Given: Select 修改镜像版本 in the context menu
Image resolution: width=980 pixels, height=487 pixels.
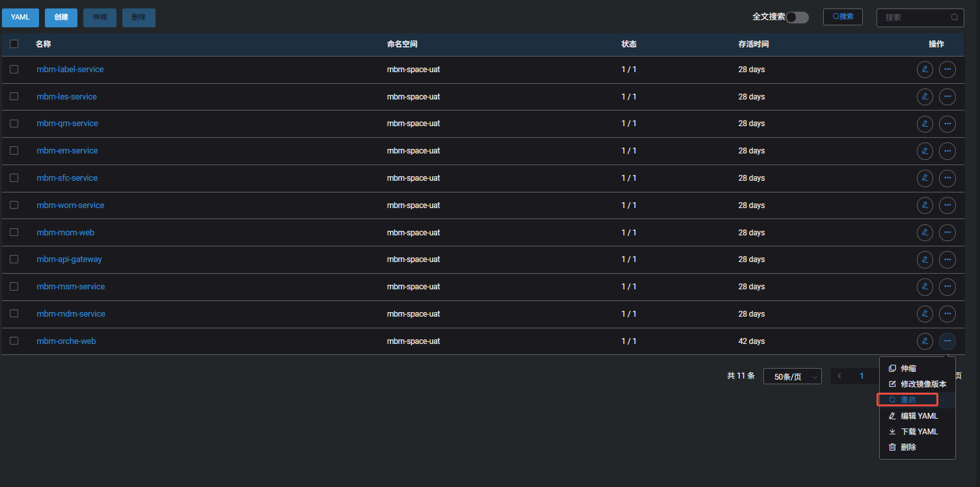Looking at the screenshot, I should pyautogui.click(x=918, y=384).
